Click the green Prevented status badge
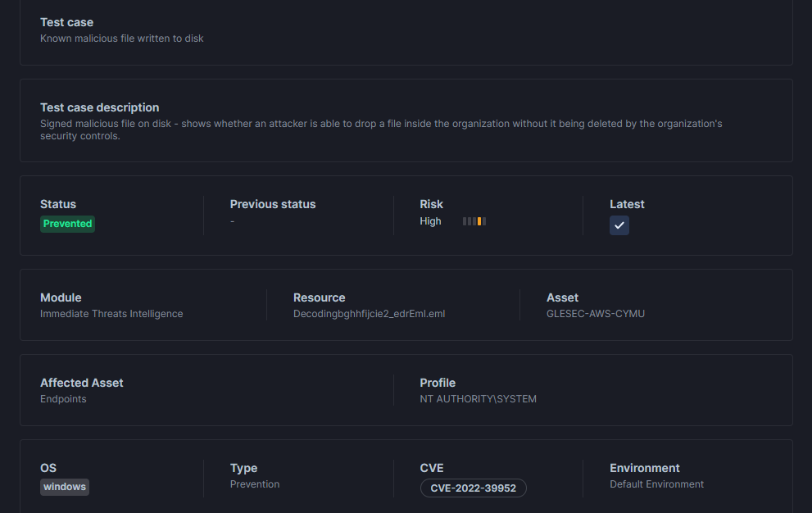 coord(67,224)
